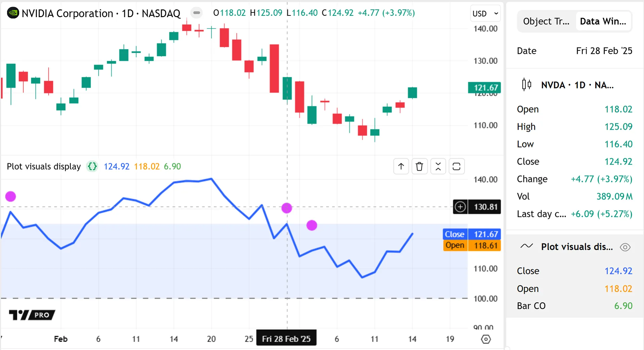Click the Fri 28 Feb '25 date marker
644x350 pixels.
(x=286, y=339)
